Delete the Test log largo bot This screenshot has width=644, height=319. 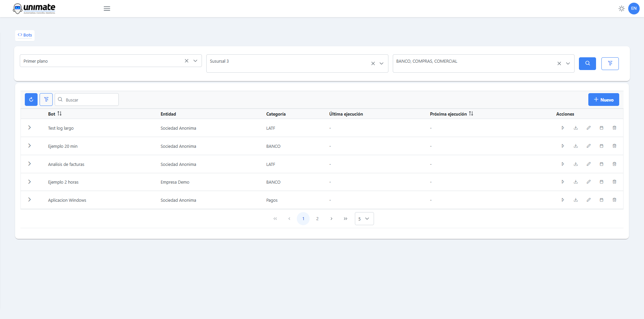(x=614, y=128)
